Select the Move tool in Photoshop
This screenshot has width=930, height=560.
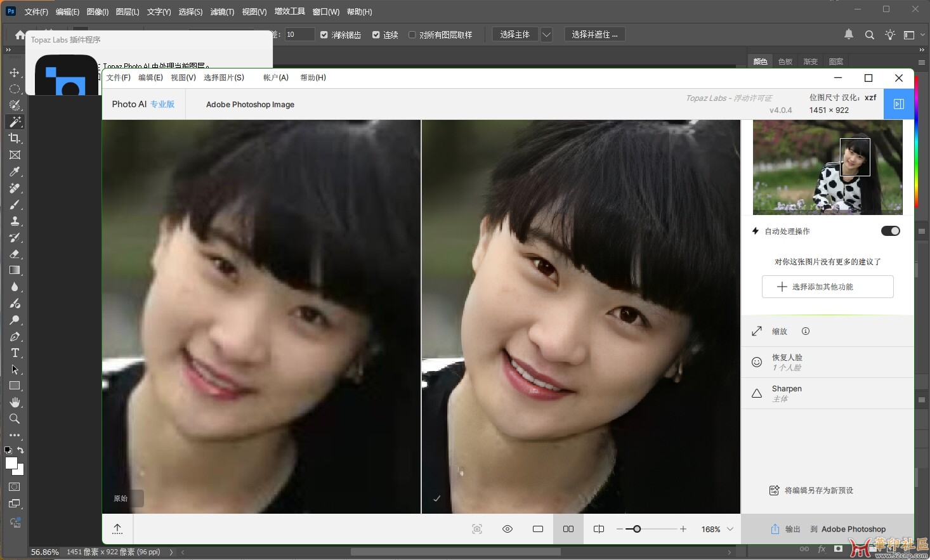tap(15, 72)
